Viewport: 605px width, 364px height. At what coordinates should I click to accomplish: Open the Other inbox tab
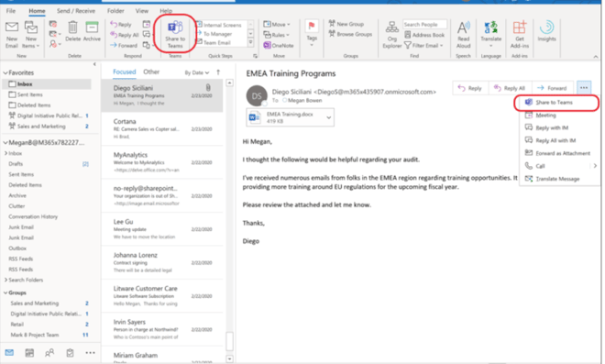tap(151, 72)
